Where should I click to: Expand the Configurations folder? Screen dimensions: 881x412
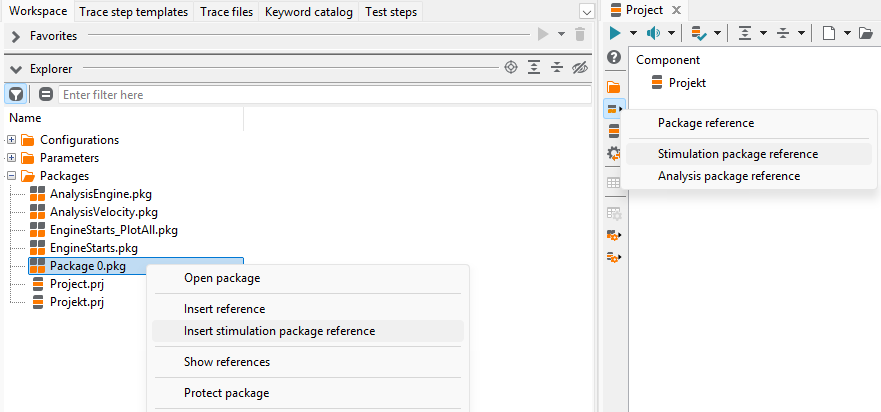11,139
